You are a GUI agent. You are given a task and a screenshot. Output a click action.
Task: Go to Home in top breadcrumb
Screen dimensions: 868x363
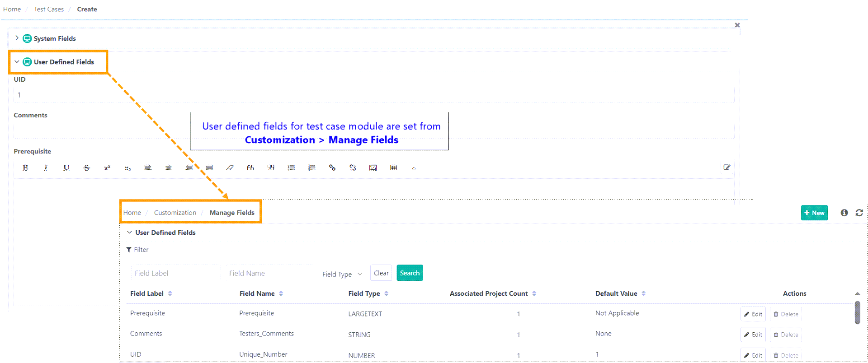click(x=12, y=9)
